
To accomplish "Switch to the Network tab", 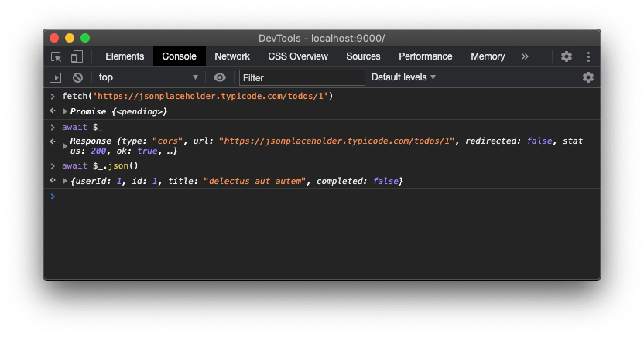I will pyautogui.click(x=232, y=56).
